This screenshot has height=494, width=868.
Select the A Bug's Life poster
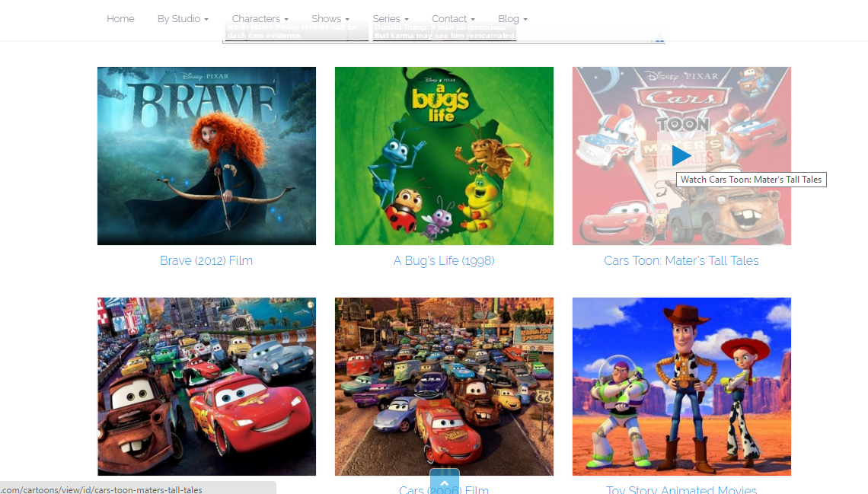(x=444, y=156)
